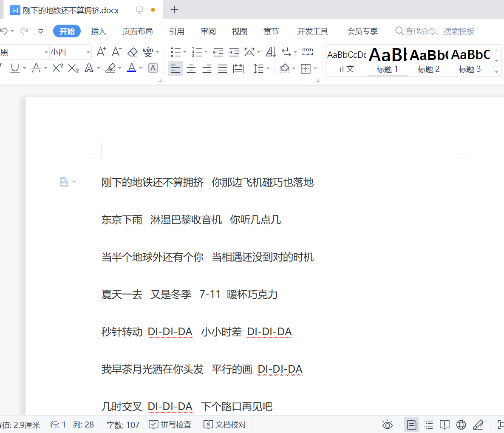Expand the styles gallery more arrow
The width and height of the screenshot is (504, 433).
tap(497, 71)
